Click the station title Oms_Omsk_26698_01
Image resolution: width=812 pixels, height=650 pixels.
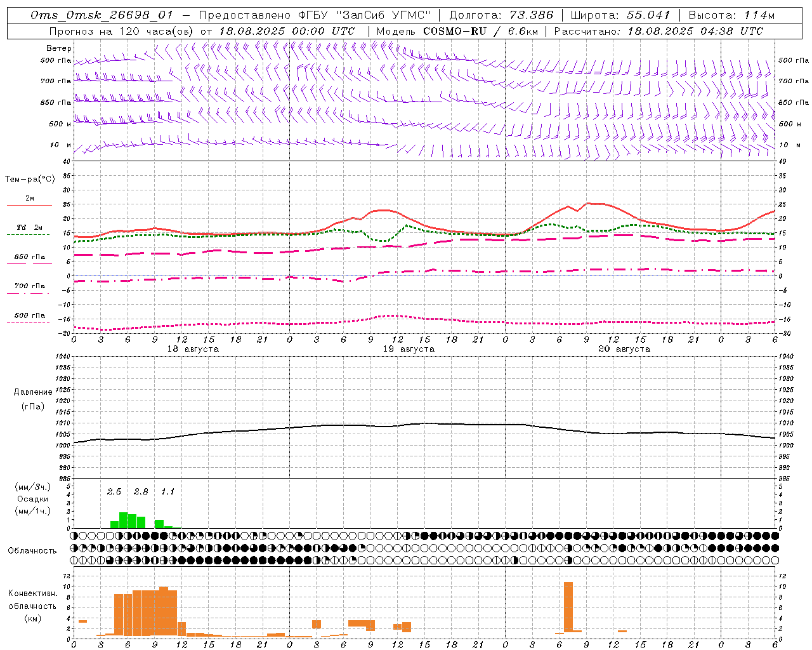tap(101, 15)
